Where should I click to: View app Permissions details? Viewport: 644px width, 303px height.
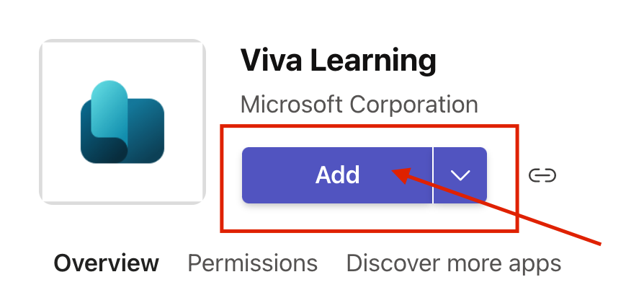pos(252,263)
